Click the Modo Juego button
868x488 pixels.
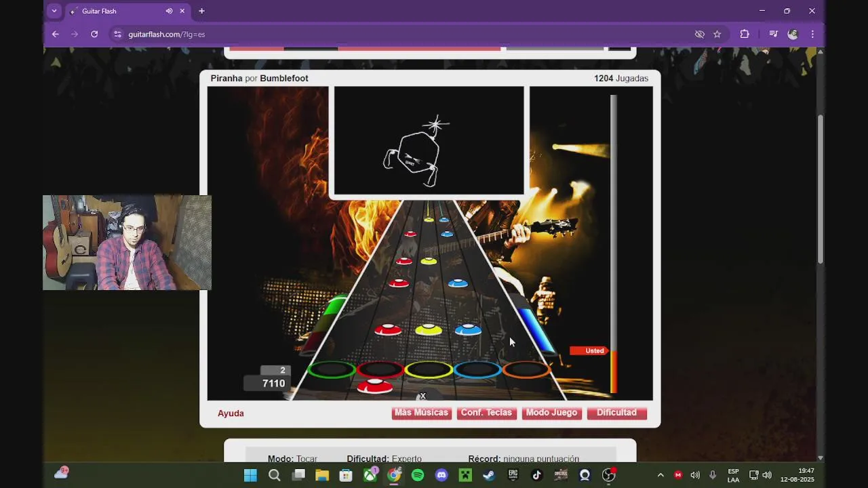pos(551,413)
